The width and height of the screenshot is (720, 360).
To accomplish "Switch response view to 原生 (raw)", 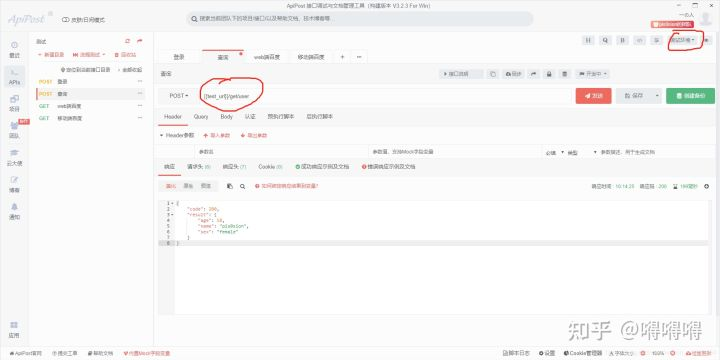I will [x=188, y=186].
